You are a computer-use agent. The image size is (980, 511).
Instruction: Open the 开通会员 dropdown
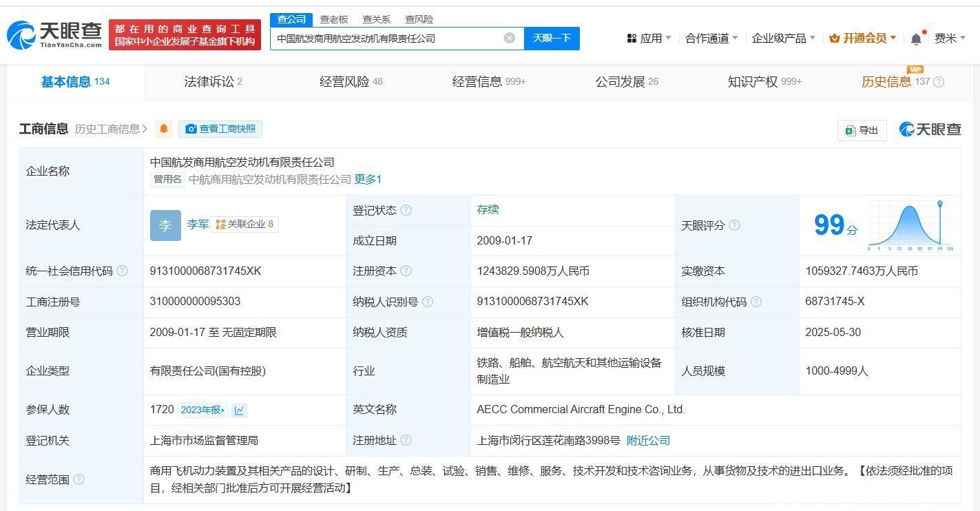click(x=862, y=39)
